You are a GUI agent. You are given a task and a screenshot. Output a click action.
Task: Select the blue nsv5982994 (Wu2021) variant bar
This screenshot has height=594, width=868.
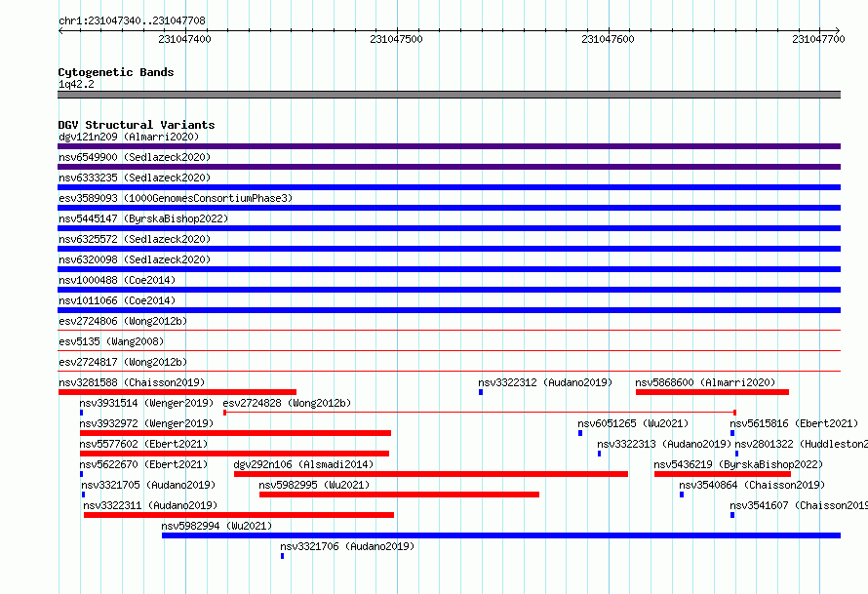tap(501, 535)
